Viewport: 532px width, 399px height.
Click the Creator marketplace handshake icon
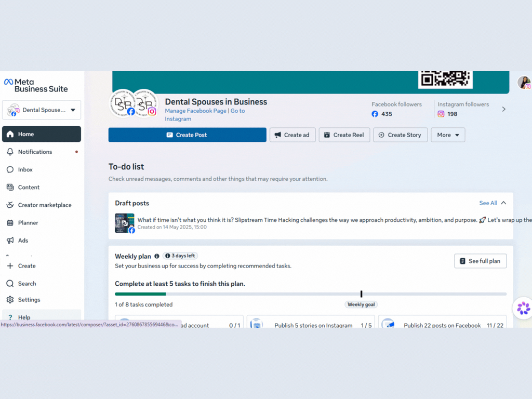[x=10, y=205]
